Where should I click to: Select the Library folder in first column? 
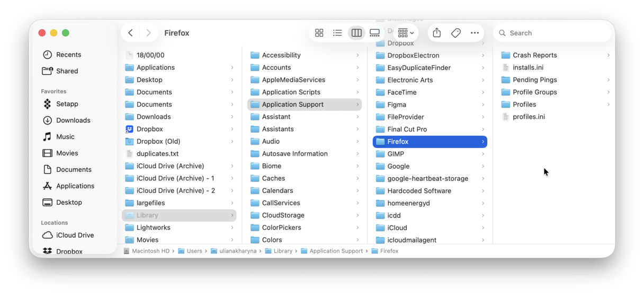[179, 215]
